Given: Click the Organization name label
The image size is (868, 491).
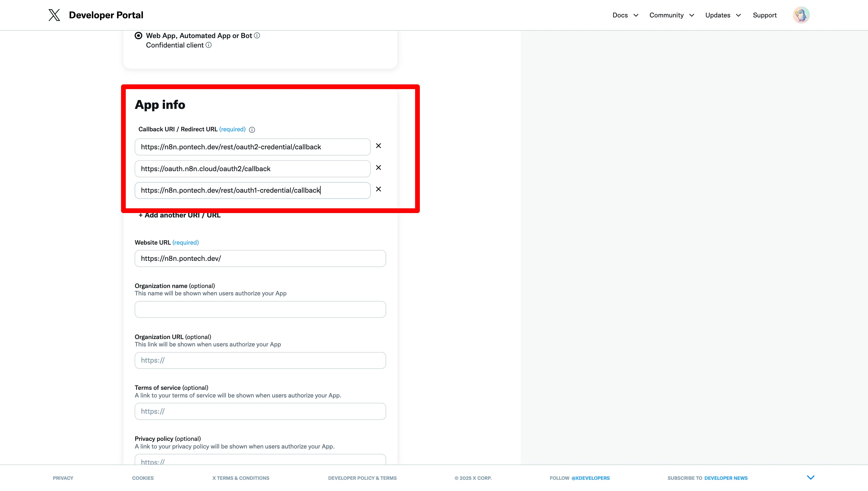Looking at the screenshot, I should [x=161, y=286].
